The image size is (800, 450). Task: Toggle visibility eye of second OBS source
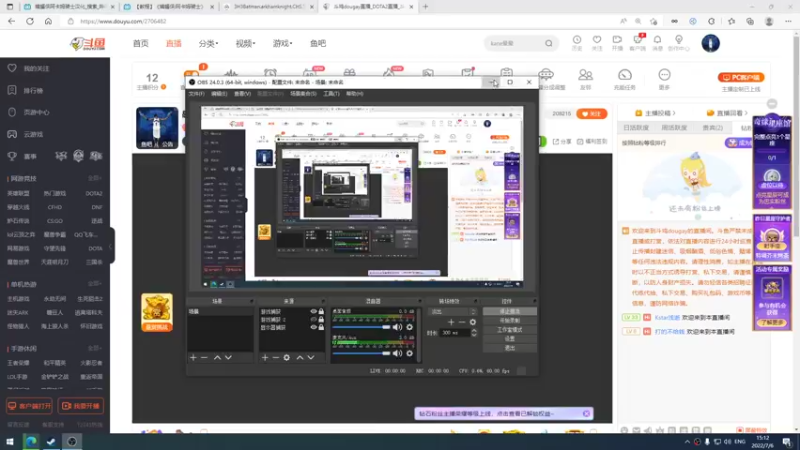(x=313, y=319)
